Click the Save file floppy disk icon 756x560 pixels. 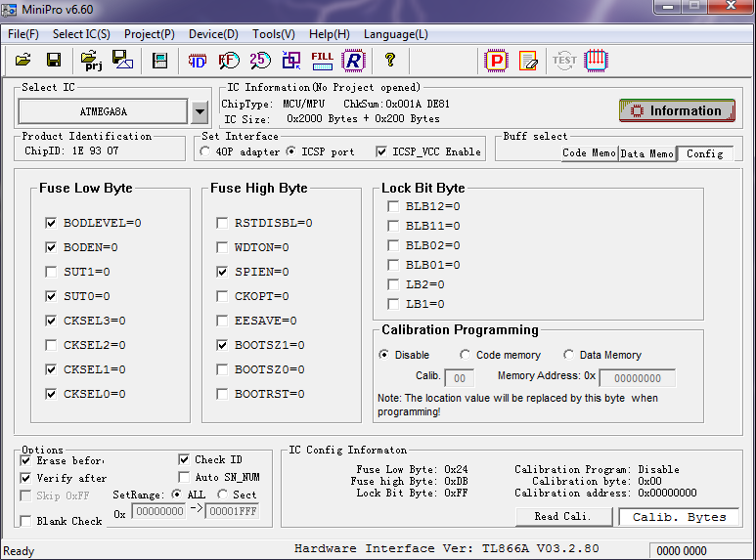click(54, 61)
